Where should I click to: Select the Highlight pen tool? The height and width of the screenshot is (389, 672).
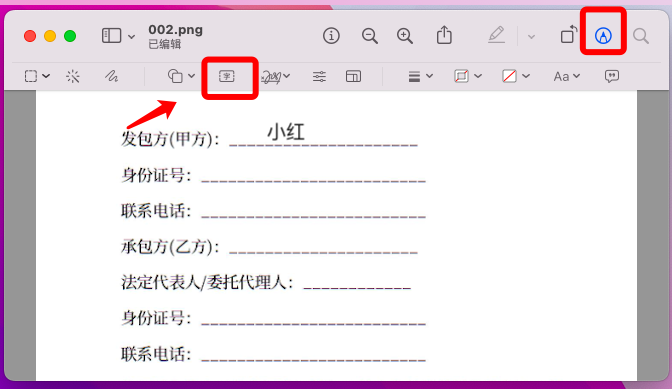tap(496, 35)
